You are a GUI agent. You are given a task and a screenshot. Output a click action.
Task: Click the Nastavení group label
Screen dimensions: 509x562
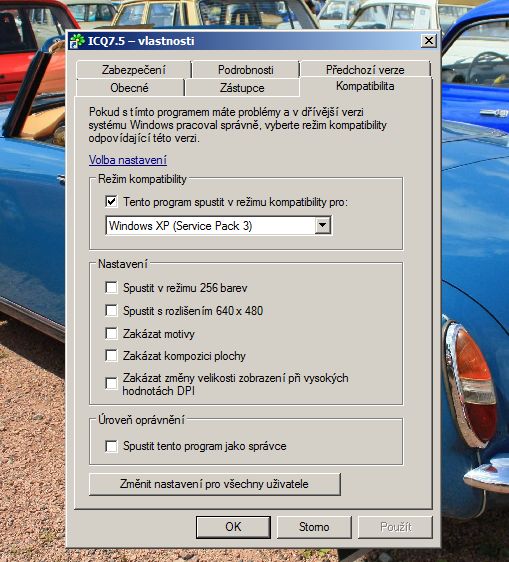(123, 264)
